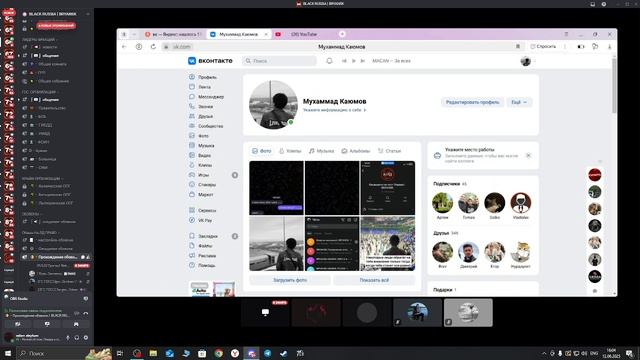Open Профиль in the VK sidebar
The height and width of the screenshot is (360, 640).
203,77
